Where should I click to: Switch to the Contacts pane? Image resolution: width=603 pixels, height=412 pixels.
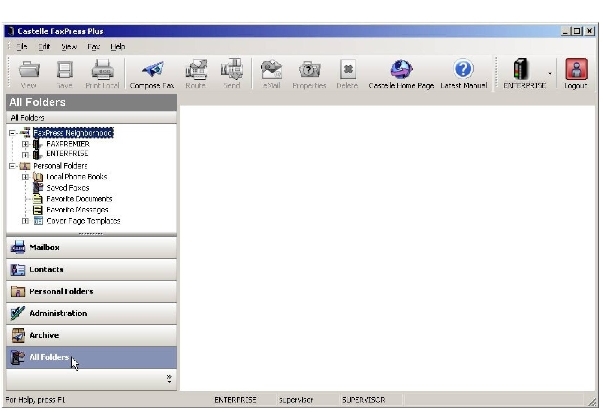(x=92, y=269)
